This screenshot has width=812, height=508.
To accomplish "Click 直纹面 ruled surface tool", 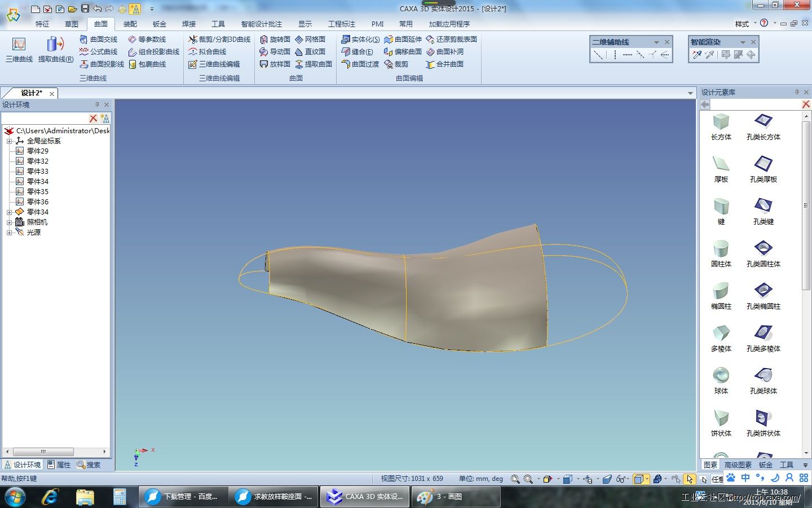I will point(310,52).
